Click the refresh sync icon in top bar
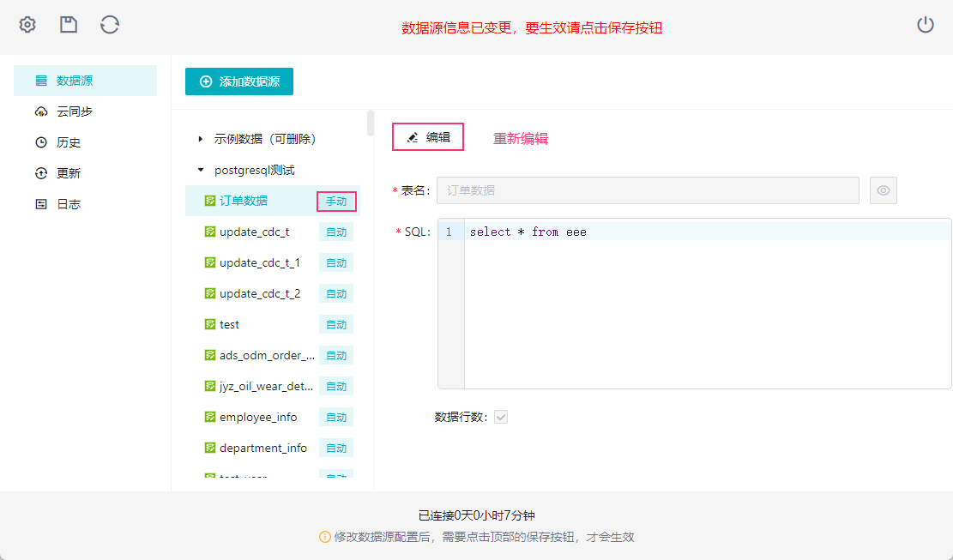Image resolution: width=953 pixels, height=560 pixels. [110, 25]
